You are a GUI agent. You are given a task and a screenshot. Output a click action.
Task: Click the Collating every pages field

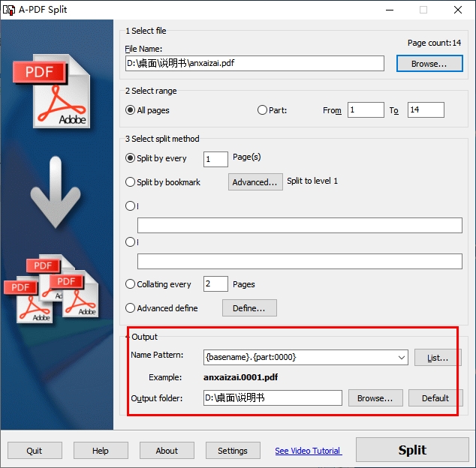(x=215, y=284)
